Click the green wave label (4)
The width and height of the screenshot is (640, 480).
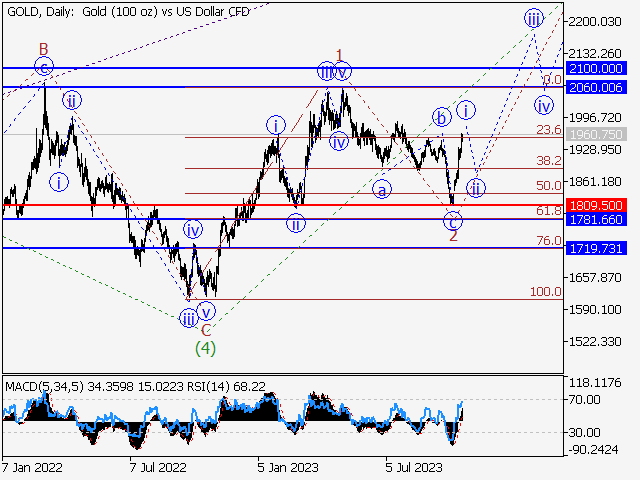tap(205, 348)
